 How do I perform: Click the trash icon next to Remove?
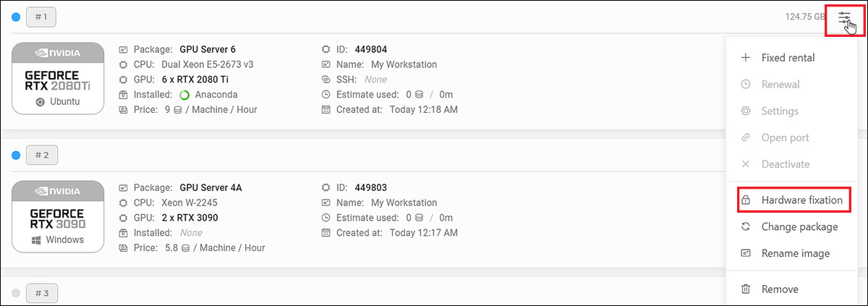point(746,289)
